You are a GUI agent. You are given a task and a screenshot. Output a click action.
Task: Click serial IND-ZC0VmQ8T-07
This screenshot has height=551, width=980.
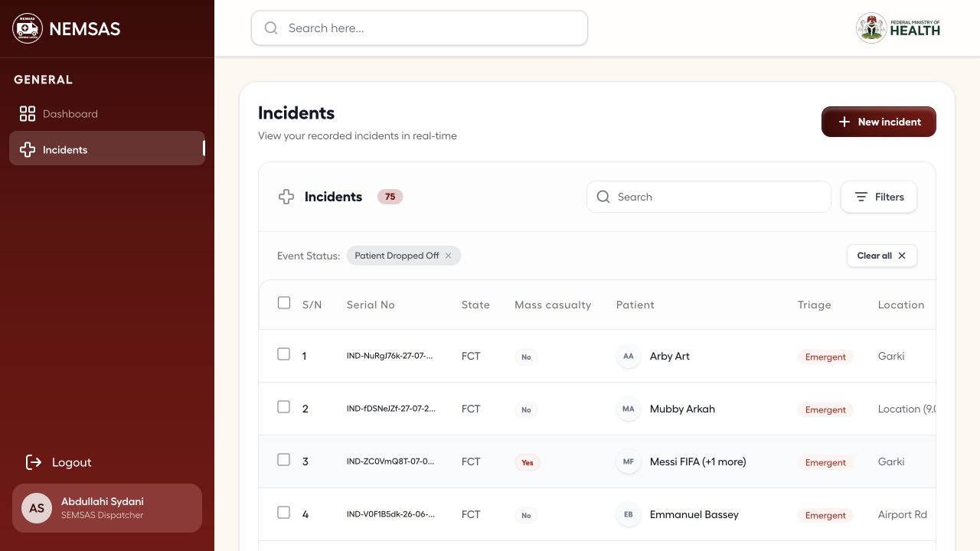coord(390,461)
